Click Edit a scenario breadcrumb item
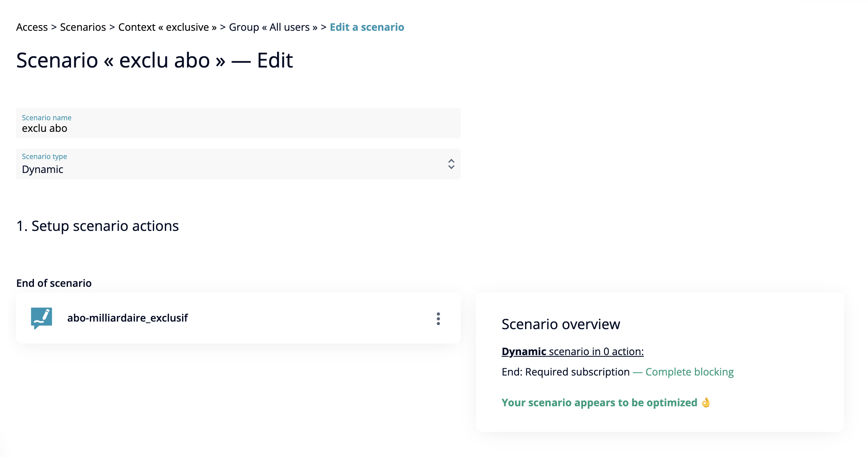The image size is (868, 457). tap(367, 27)
